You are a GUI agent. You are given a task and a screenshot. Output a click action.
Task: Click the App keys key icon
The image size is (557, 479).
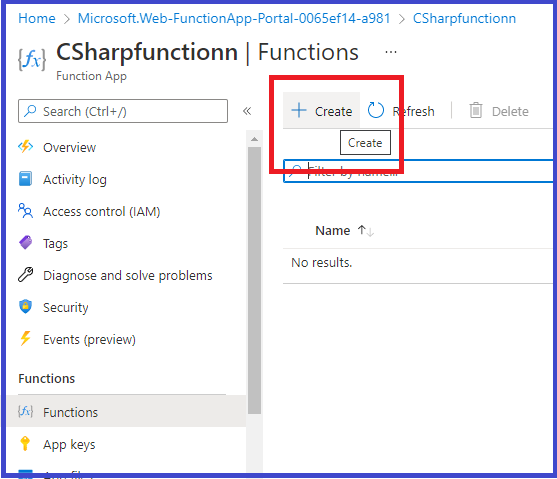pyautogui.click(x=25, y=443)
